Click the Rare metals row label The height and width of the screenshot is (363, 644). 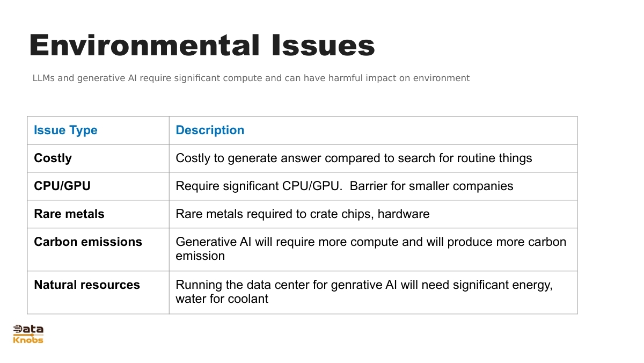pyautogui.click(x=69, y=214)
